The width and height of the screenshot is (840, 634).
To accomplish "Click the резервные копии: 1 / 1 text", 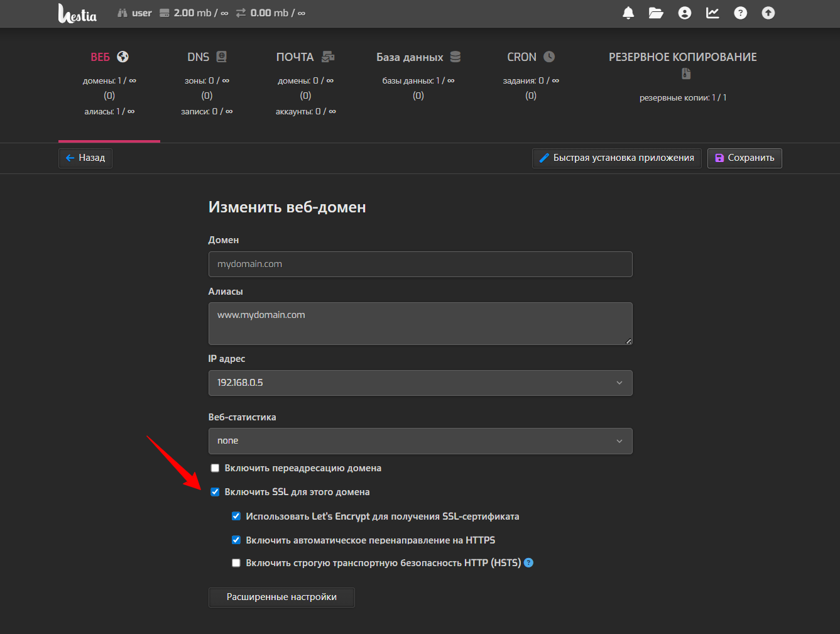I will pyautogui.click(x=683, y=97).
